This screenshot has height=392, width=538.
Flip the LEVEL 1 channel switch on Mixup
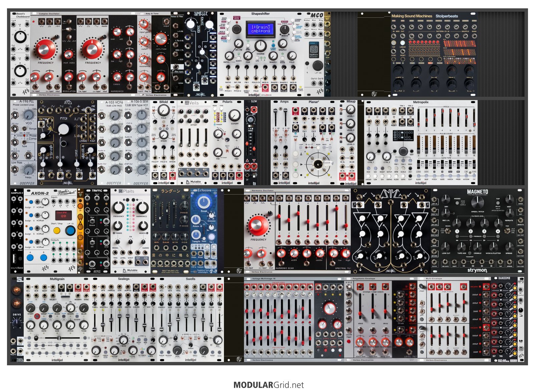point(341,110)
